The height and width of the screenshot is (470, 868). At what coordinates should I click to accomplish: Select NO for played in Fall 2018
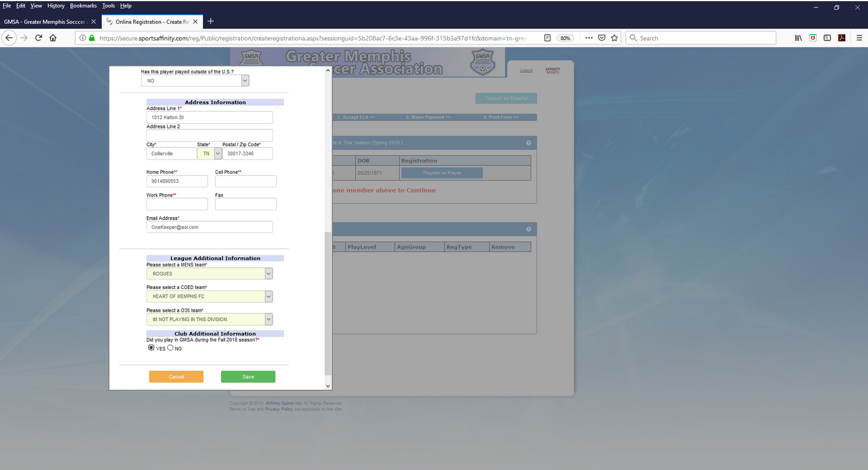170,348
